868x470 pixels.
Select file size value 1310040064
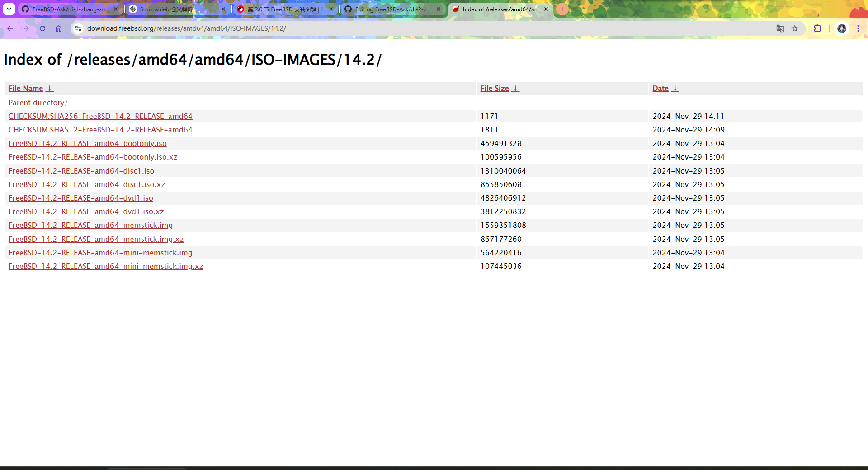point(503,171)
